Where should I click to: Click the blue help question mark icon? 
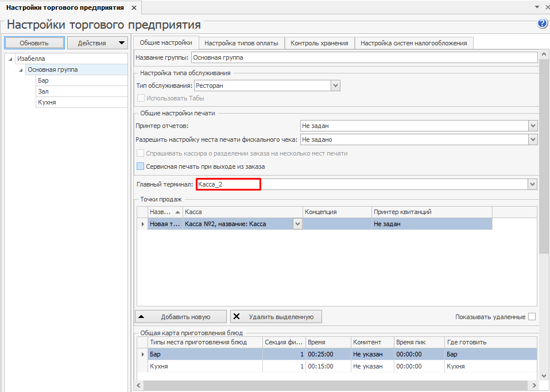[542, 24]
